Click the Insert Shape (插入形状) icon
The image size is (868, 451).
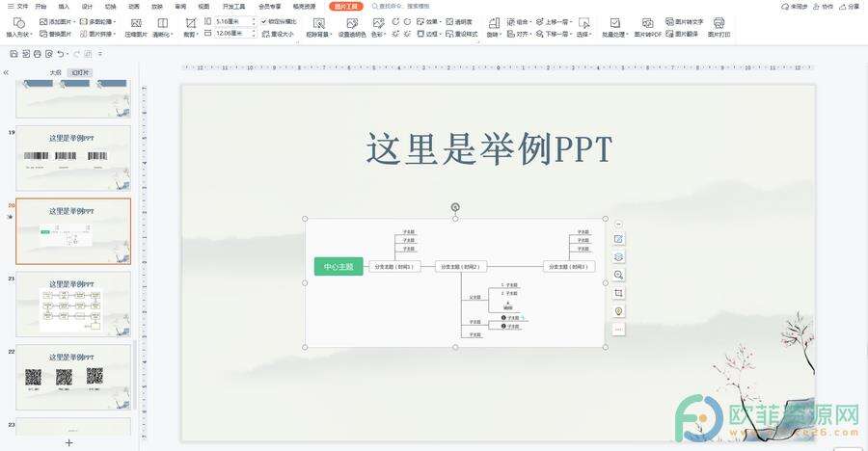coord(19,23)
